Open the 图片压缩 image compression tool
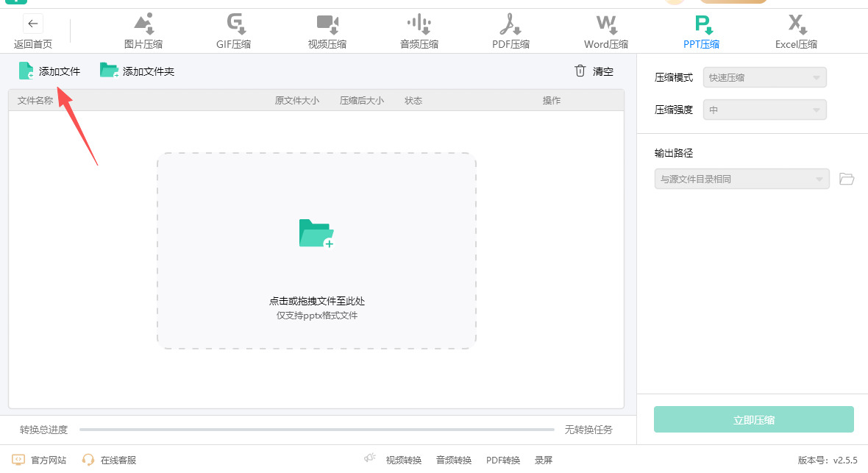This screenshot has height=473, width=868. click(143, 31)
